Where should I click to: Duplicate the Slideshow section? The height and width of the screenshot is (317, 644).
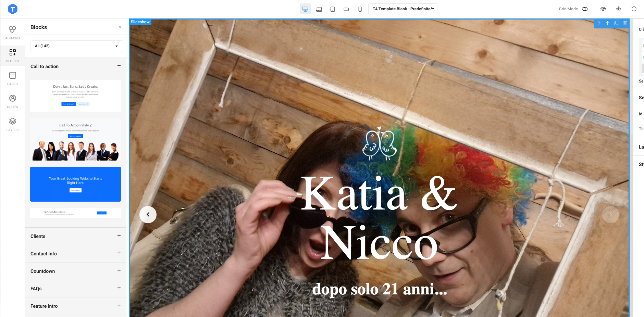tap(617, 23)
